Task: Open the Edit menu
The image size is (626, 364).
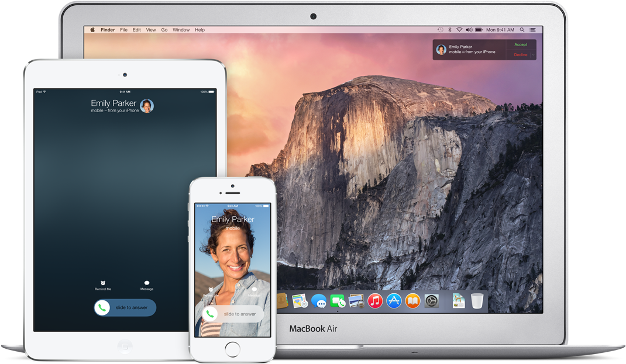Action: pyautogui.click(x=136, y=30)
